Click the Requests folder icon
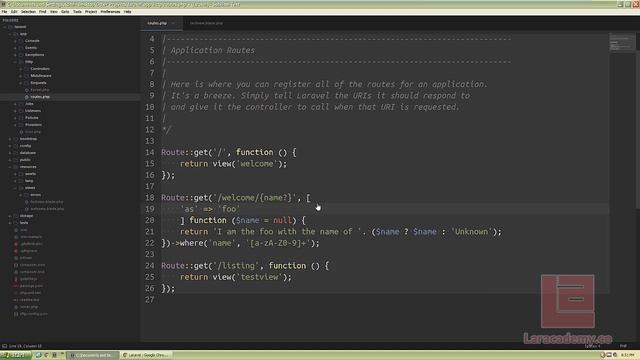Screen dimensions: 640x360 tap(26, 83)
